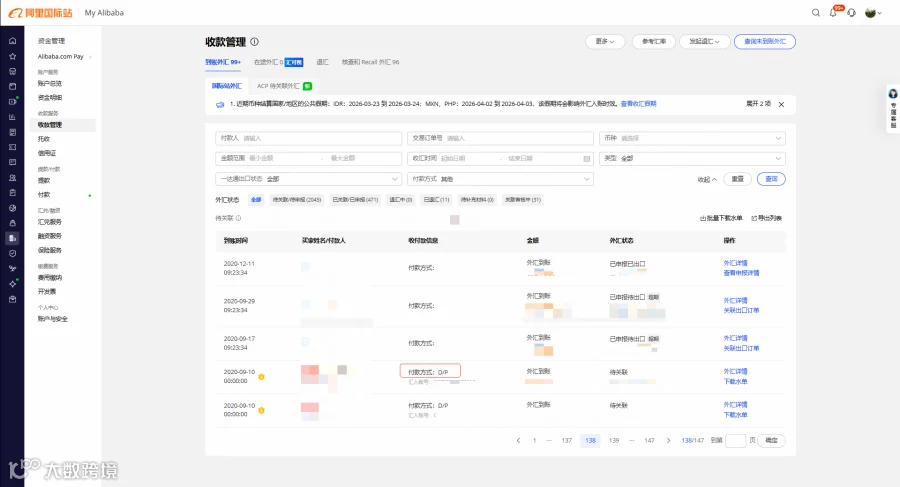Click the home icon in left sidebar
Screen dimensions: 900x487
[13, 41]
